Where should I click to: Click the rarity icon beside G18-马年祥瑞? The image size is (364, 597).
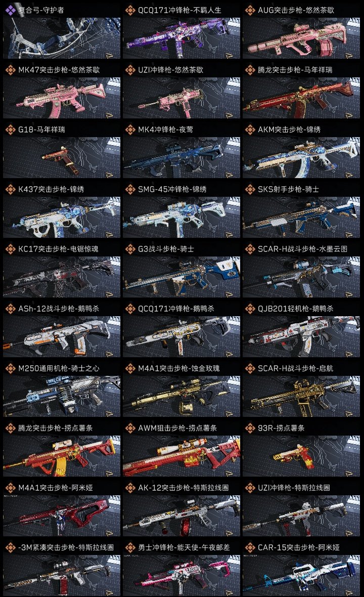tap(10, 130)
